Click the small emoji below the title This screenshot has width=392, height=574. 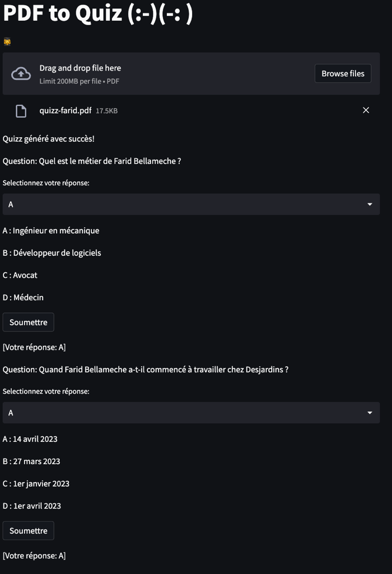pos(7,42)
